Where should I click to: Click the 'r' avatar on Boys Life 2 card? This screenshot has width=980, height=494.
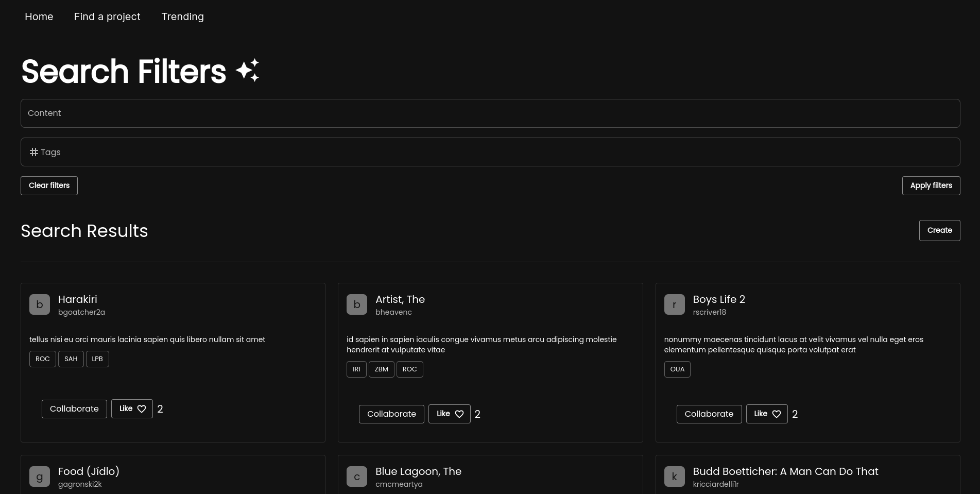pos(675,304)
